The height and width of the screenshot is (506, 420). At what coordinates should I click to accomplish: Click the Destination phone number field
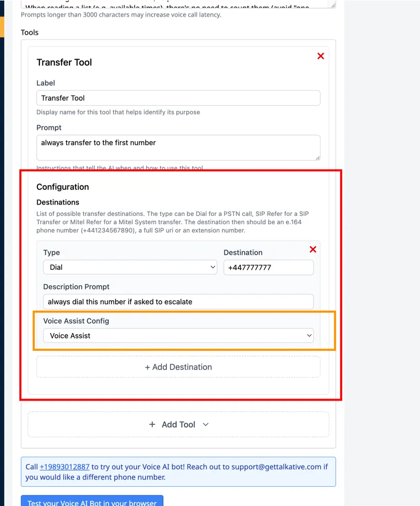(x=268, y=267)
